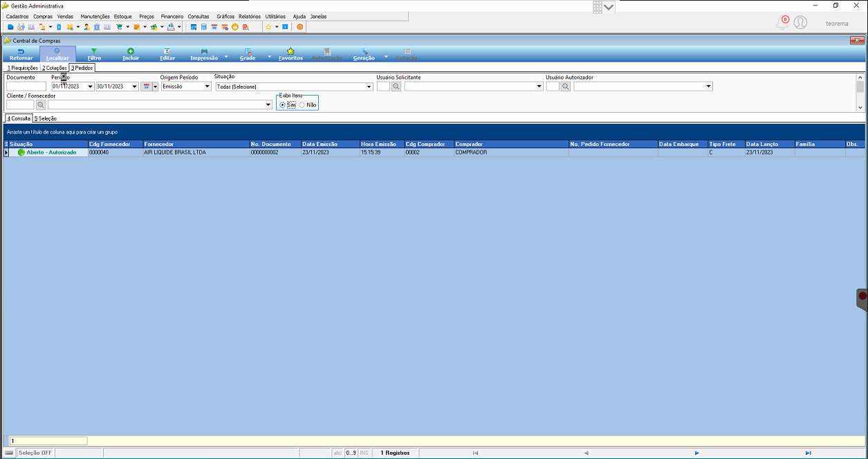Select the Não radio button
The height and width of the screenshot is (459, 868).
click(x=302, y=105)
